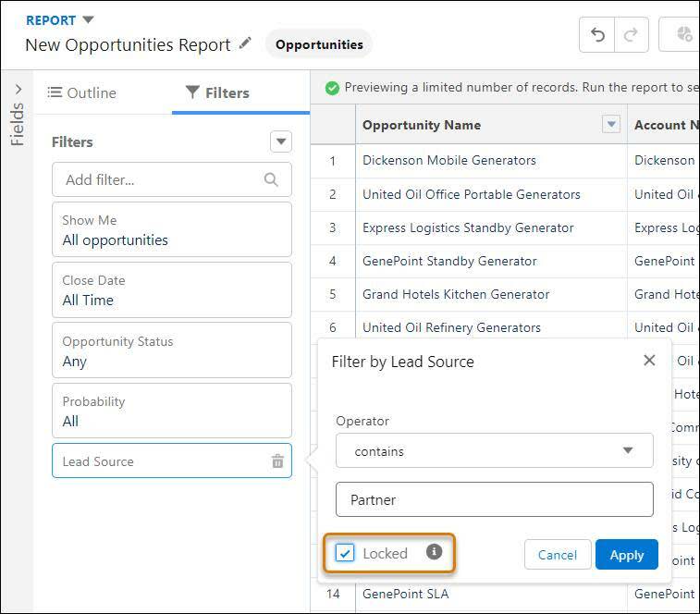Viewport: 700px width, 614px height.
Task: Click the Redo arrow button
Action: (x=632, y=35)
